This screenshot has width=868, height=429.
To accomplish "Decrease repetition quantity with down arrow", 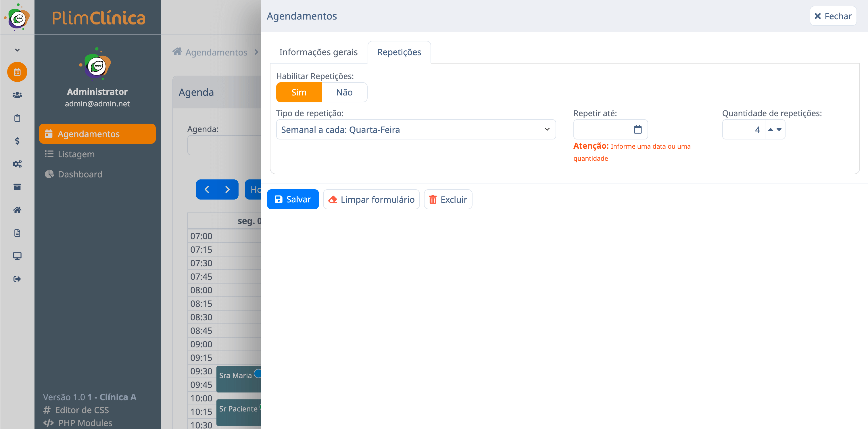I will (779, 129).
